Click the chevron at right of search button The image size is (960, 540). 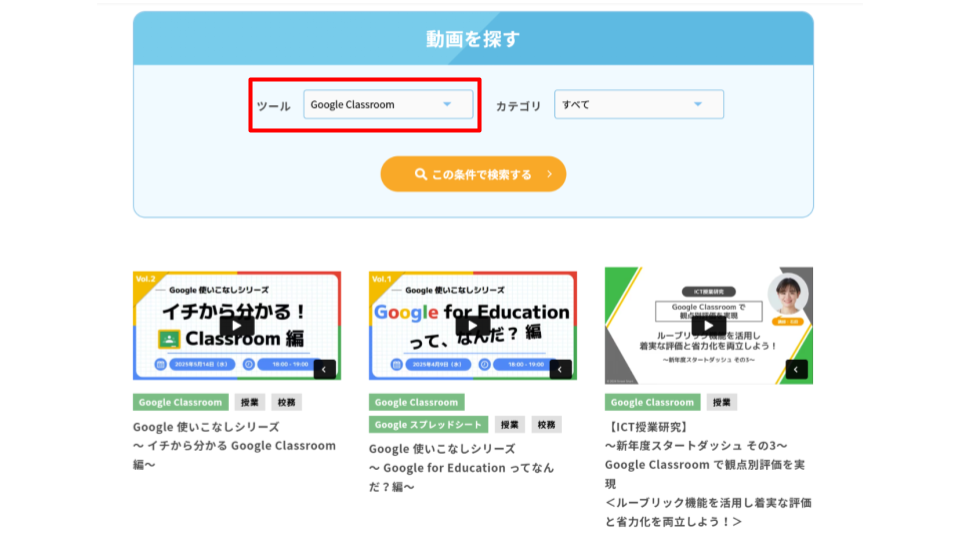[x=549, y=174]
